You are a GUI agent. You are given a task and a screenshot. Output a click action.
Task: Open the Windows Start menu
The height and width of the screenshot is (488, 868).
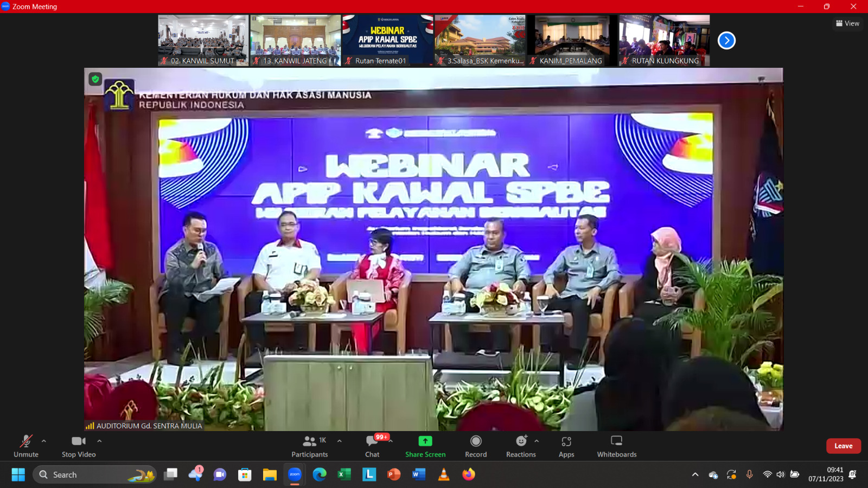[18, 474]
